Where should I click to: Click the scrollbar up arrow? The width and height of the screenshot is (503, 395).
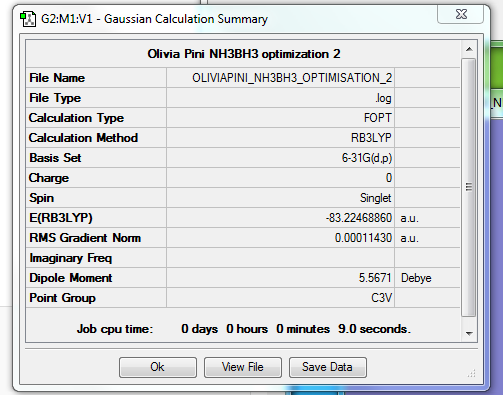(x=469, y=49)
